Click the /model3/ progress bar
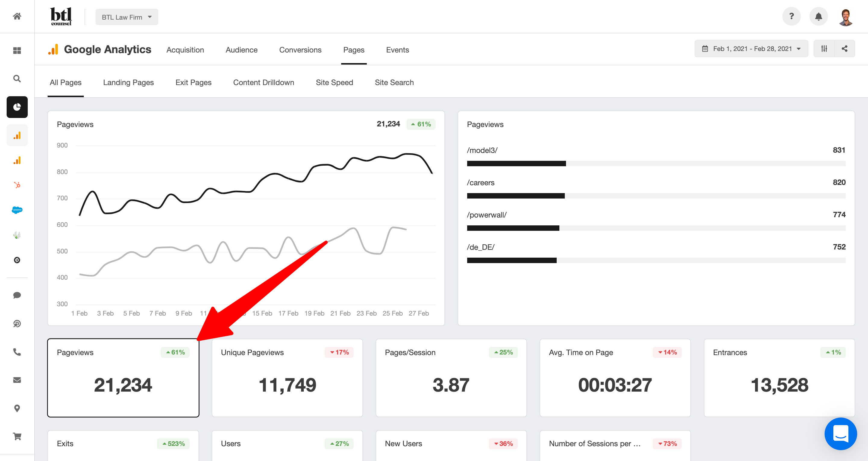The image size is (868, 461). [x=656, y=164]
